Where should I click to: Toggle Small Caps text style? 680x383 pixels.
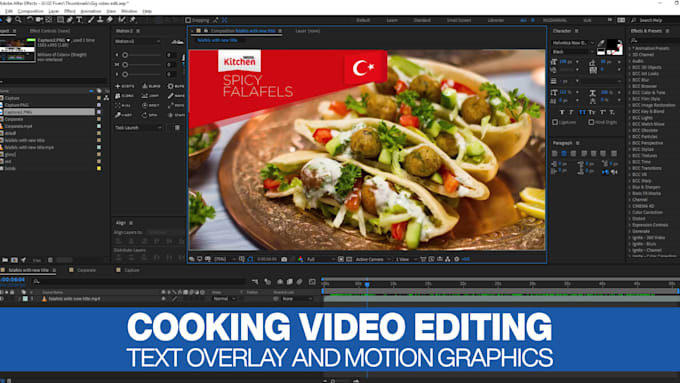(x=592, y=112)
